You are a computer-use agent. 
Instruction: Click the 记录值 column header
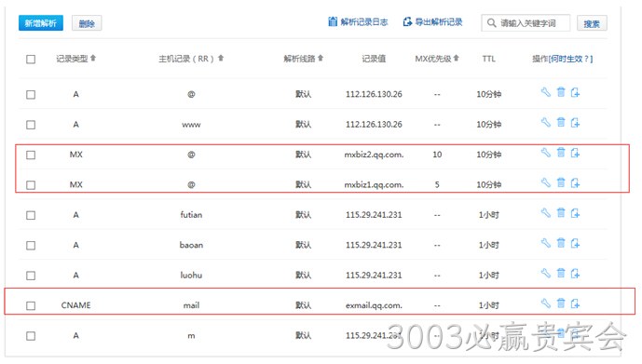click(374, 59)
